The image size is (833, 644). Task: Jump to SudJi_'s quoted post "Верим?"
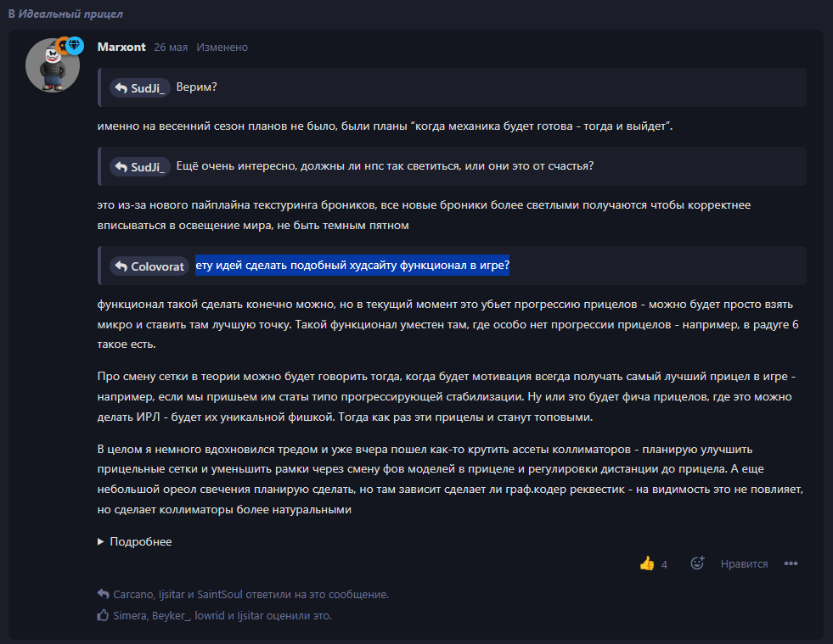[141, 88]
